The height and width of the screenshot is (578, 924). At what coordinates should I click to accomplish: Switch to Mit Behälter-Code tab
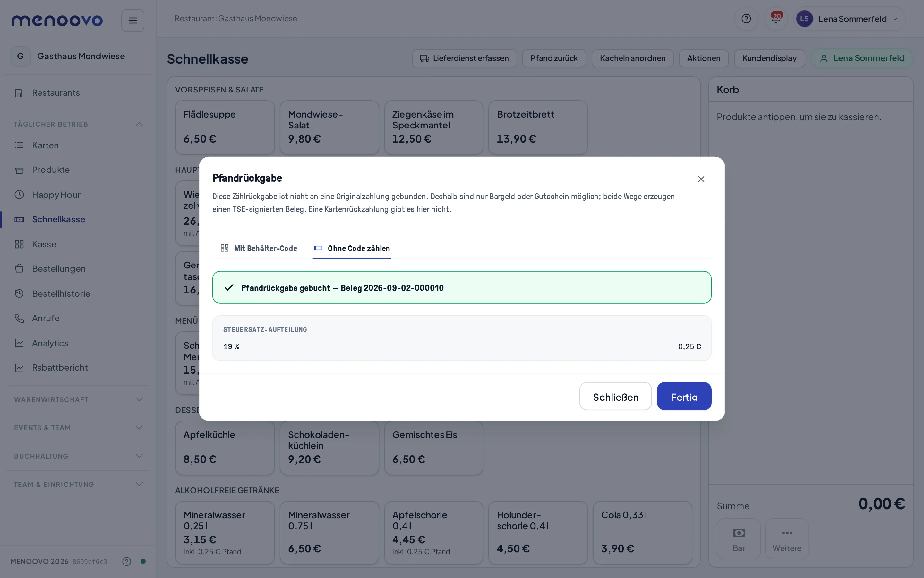[x=259, y=249]
